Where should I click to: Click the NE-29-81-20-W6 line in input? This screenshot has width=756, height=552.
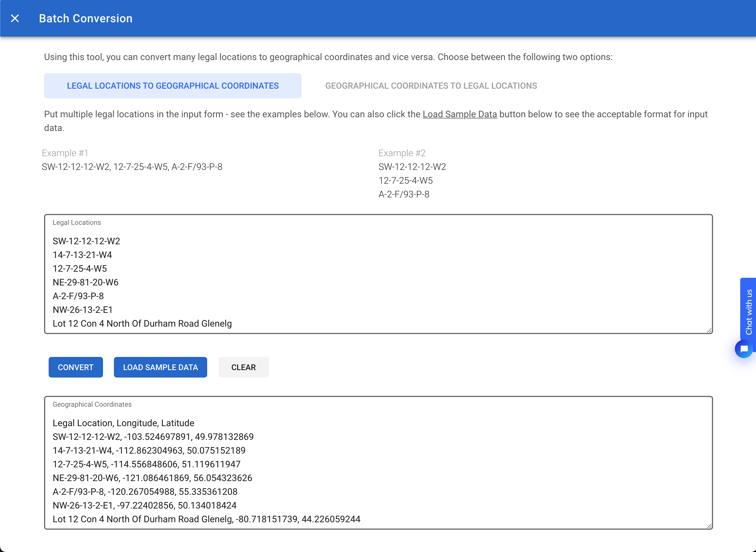tap(86, 282)
